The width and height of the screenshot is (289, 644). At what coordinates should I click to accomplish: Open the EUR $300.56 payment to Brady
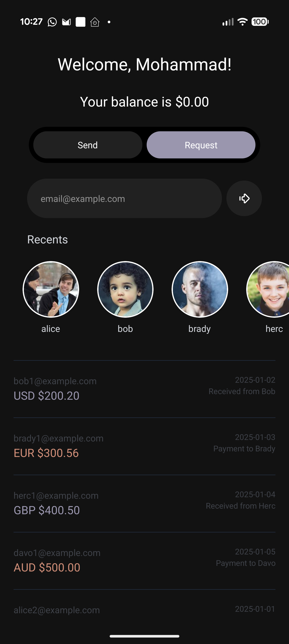pyautogui.click(x=144, y=446)
